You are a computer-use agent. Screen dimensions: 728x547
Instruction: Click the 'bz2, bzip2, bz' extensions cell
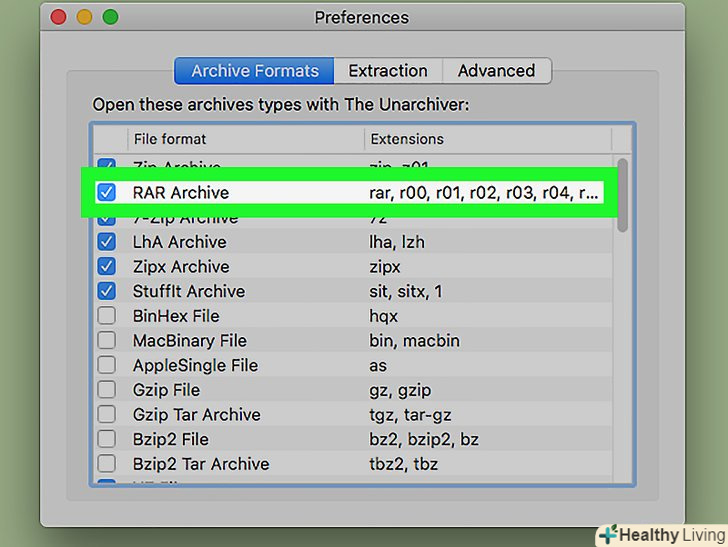(423, 440)
